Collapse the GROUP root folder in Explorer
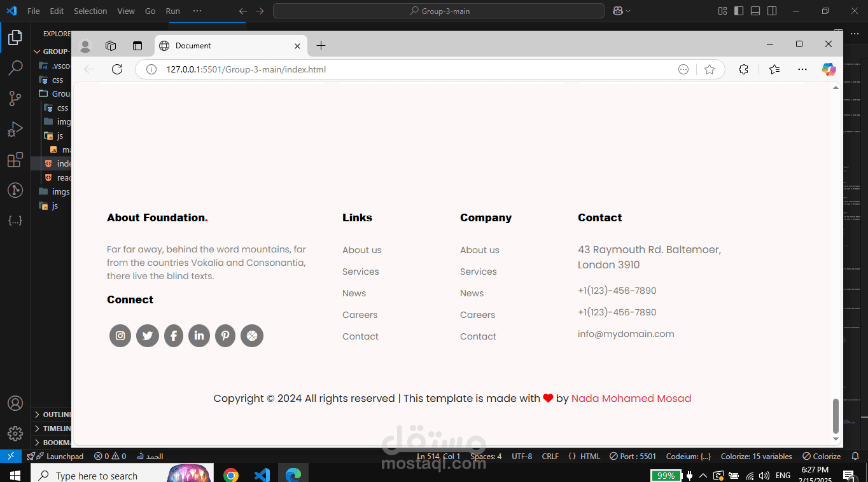 (x=53, y=52)
